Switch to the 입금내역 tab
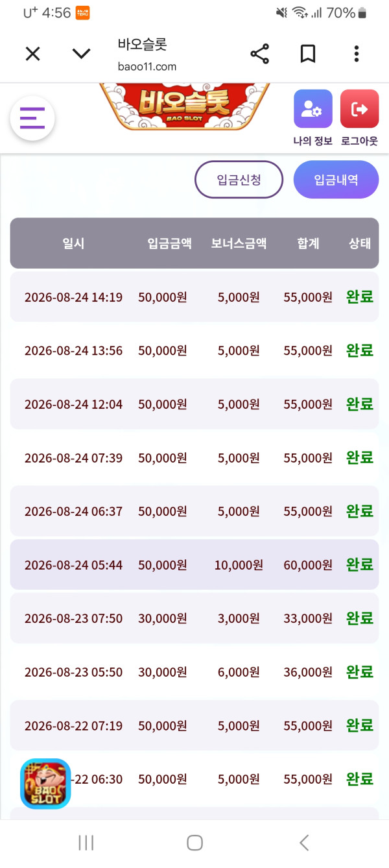This screenshot has height=868, width=389. (336, 180)
